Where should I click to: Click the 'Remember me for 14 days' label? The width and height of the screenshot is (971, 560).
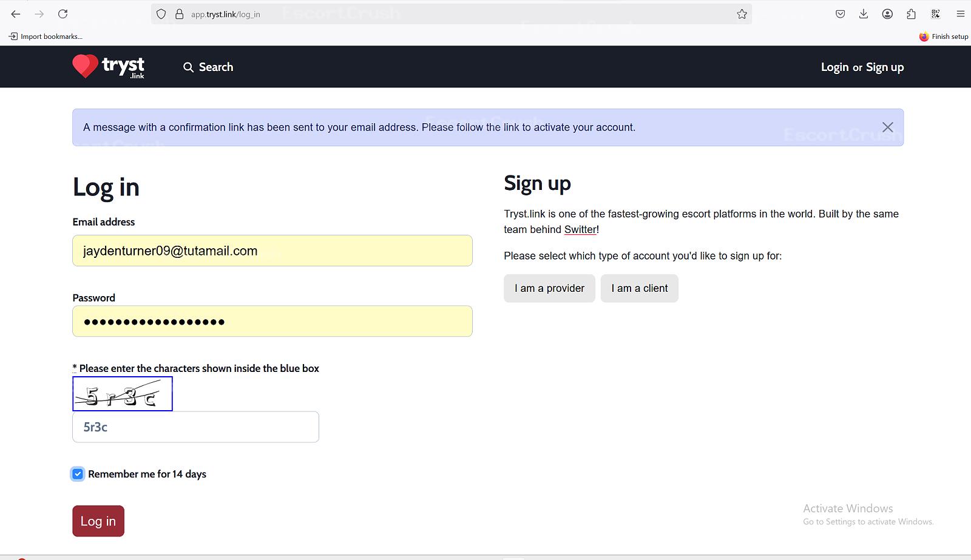(147, 474)
